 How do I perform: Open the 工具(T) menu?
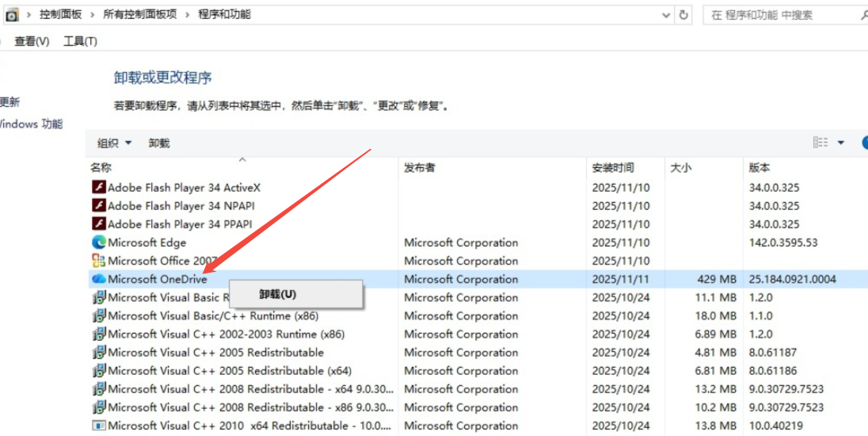pos(80,41)
